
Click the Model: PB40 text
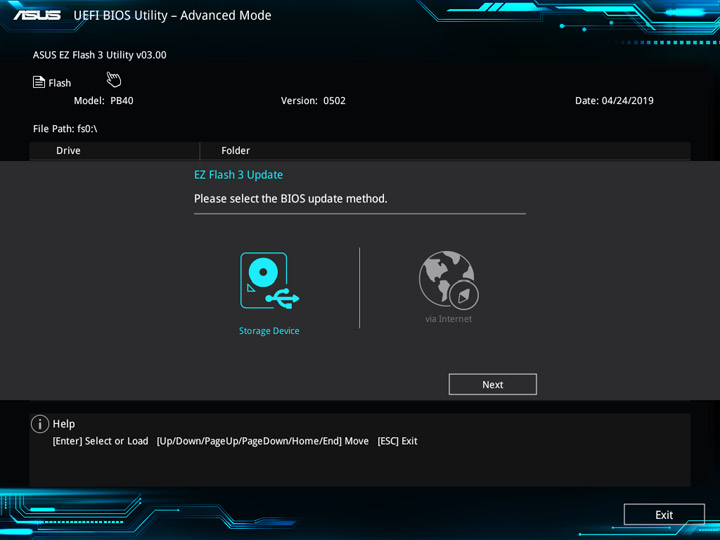pyautogui.click(x=104, y=101)
